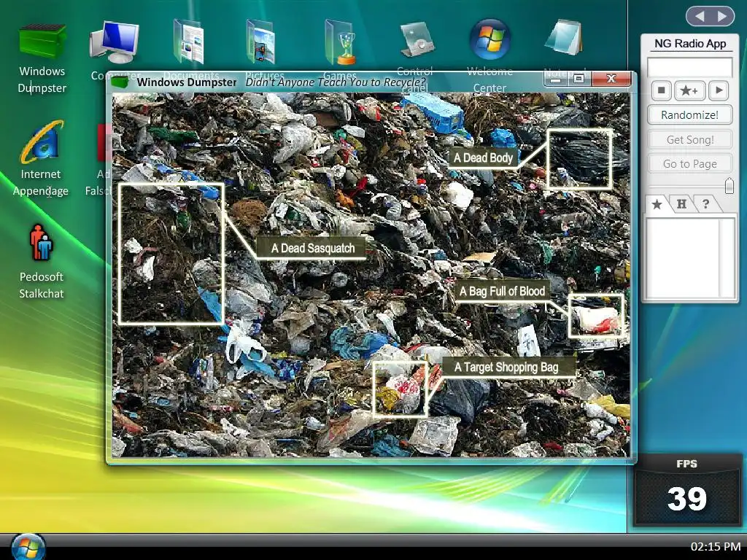Switch to the question mark help tab
This screenshot has height=560, width=747.
tap(706, 204)
